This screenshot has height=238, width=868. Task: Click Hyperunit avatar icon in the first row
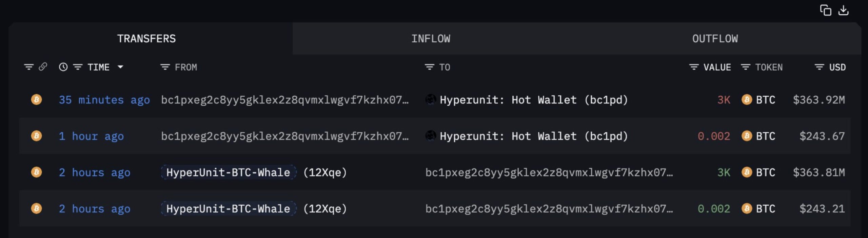[431, 99]
